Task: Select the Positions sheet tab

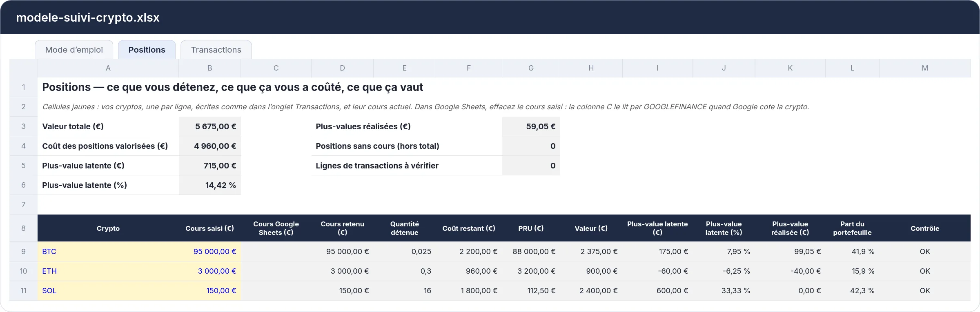Action: pos(147,50)
